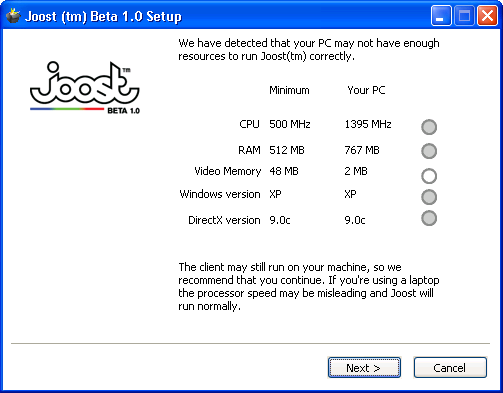Click the disabled maximize button
This screenshot has height=393, width=503.
click(464, 15)
